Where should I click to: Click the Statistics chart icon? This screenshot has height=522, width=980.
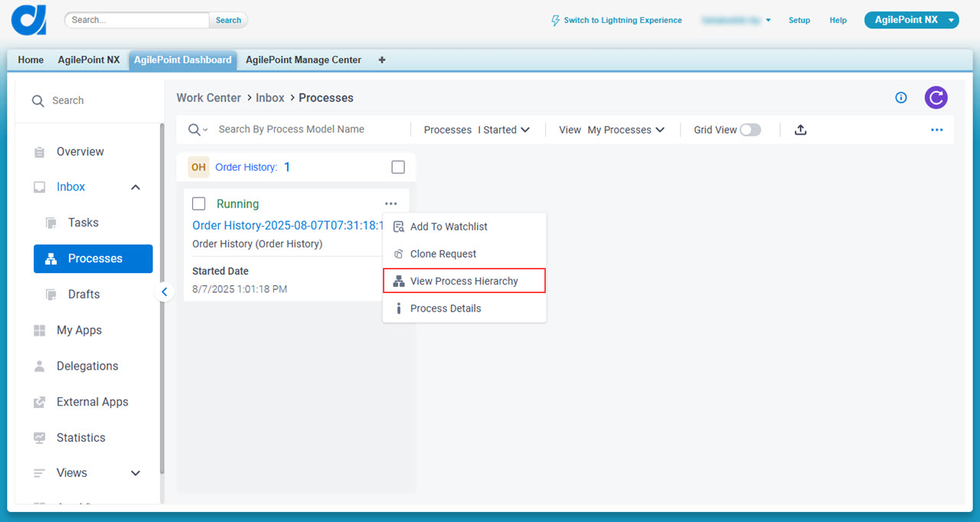[x=40, y=438]
